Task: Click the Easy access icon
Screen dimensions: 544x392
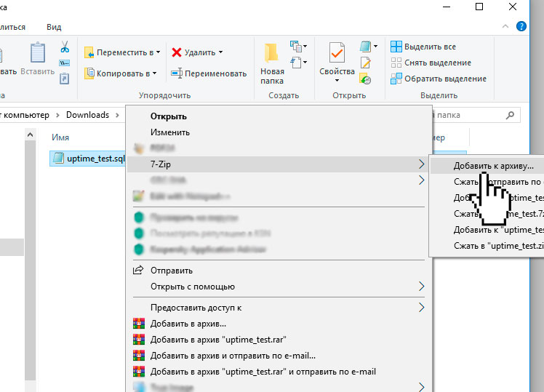Action: tap(295, 63)
